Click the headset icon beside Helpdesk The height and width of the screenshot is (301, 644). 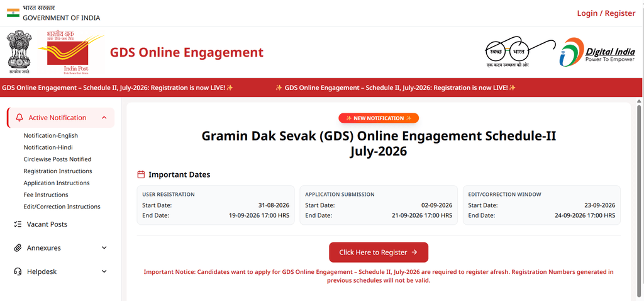pyautogui.click(x=17, y=272)
